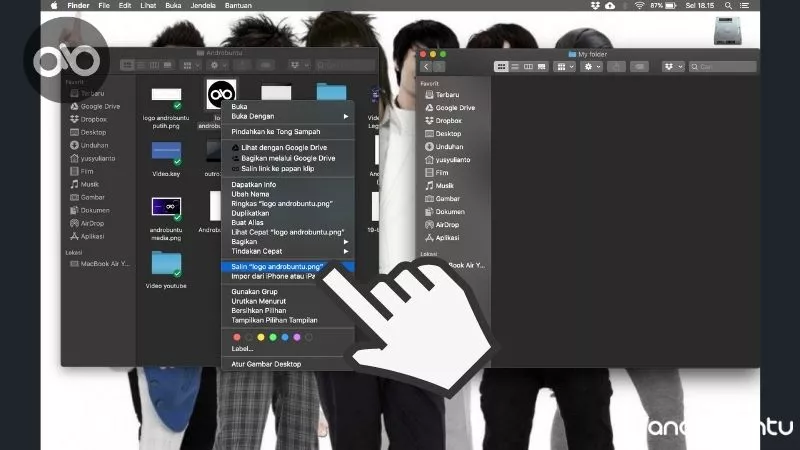Open the Finder menu in menu bar
Screen dimensions: 800x450
pyautogui.click(x=78, y=6)
